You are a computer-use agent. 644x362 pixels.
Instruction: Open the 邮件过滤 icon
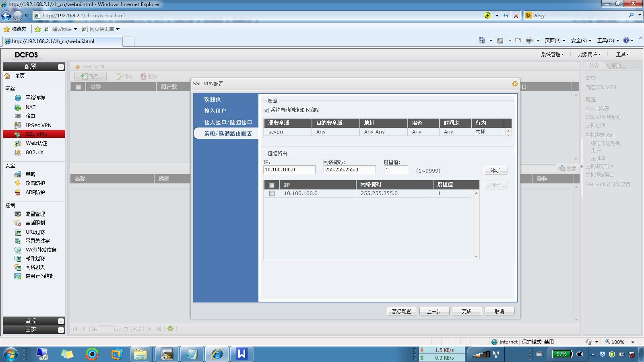[x=18, y=258]
